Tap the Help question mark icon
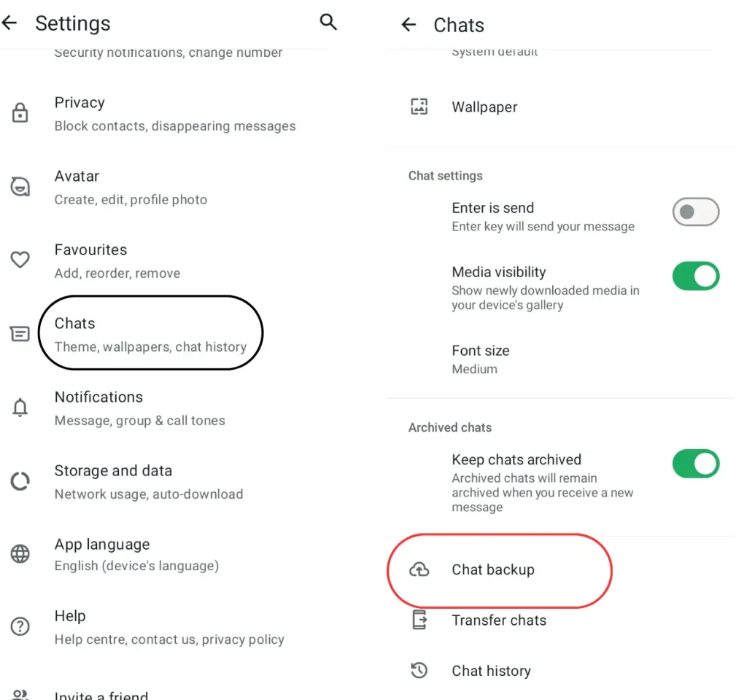This screenshot has width=747, height=700. point(20,626)
